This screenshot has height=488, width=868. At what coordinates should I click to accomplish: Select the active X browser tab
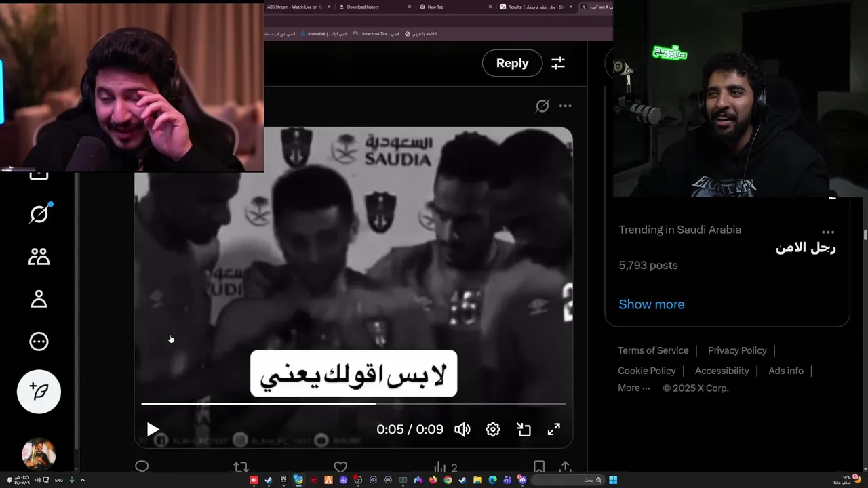tap(596, 7)
